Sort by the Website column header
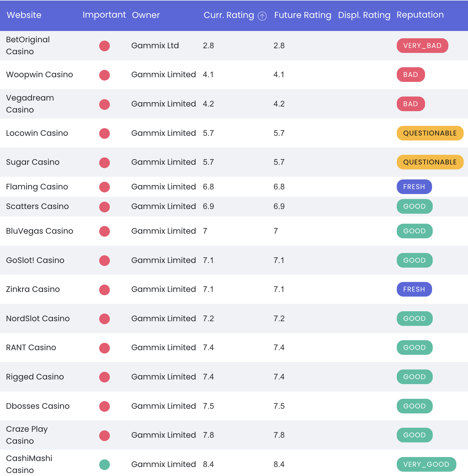The height and width of the screenshot is (476, 468). pos(24,15)
